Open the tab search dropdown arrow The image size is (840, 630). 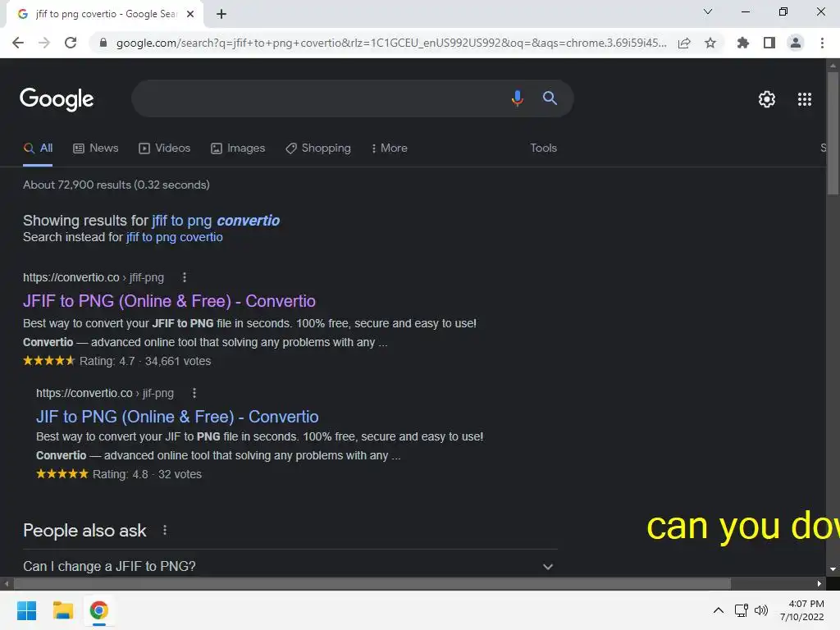[708, 11]
